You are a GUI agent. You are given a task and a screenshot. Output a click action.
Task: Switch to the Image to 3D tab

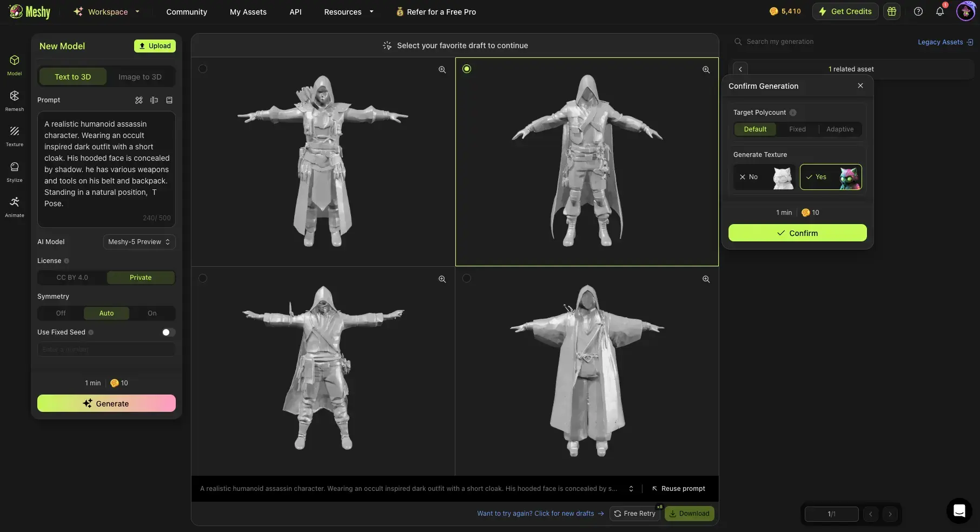point(140,76)
